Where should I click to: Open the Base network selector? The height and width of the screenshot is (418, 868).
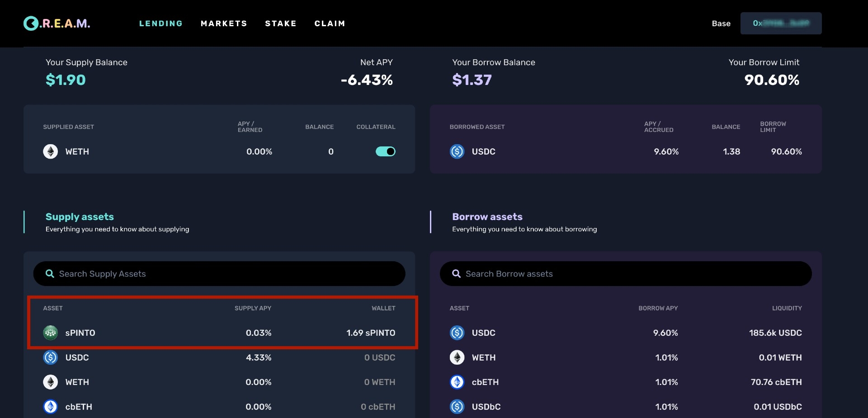721,23
